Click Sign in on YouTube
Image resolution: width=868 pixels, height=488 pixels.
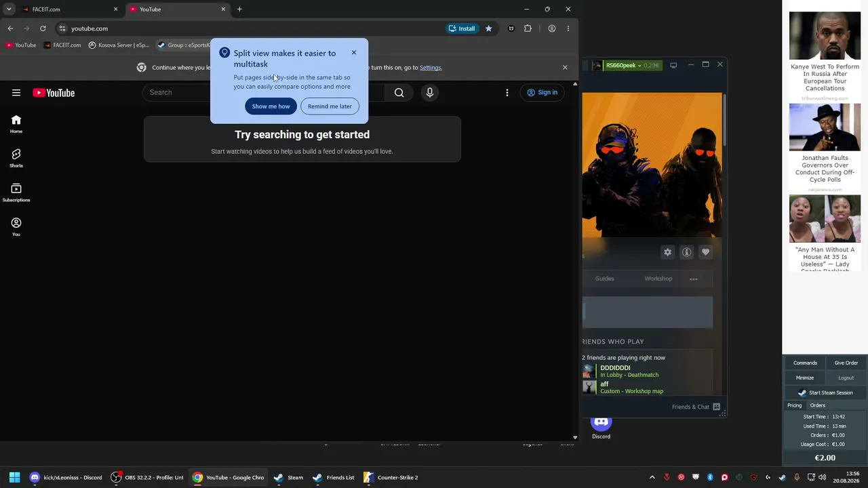542,93
